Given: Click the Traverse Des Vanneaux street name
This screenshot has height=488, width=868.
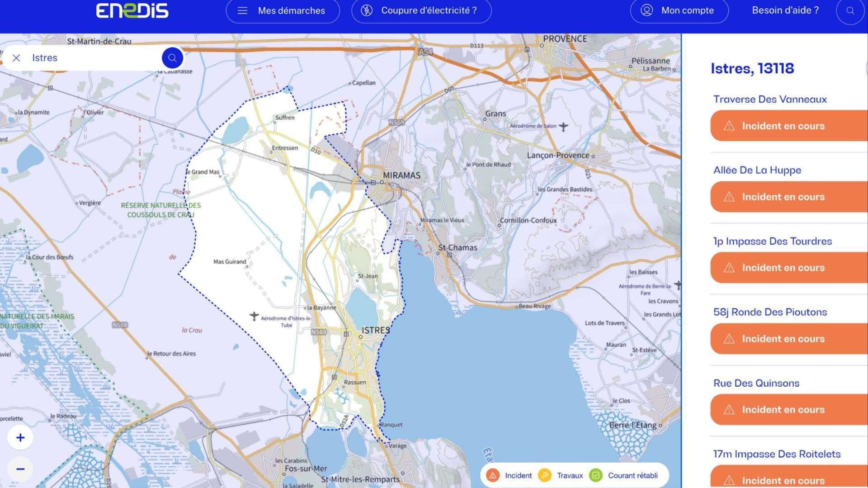Looking at the screenshot, I should coord(770,99).
